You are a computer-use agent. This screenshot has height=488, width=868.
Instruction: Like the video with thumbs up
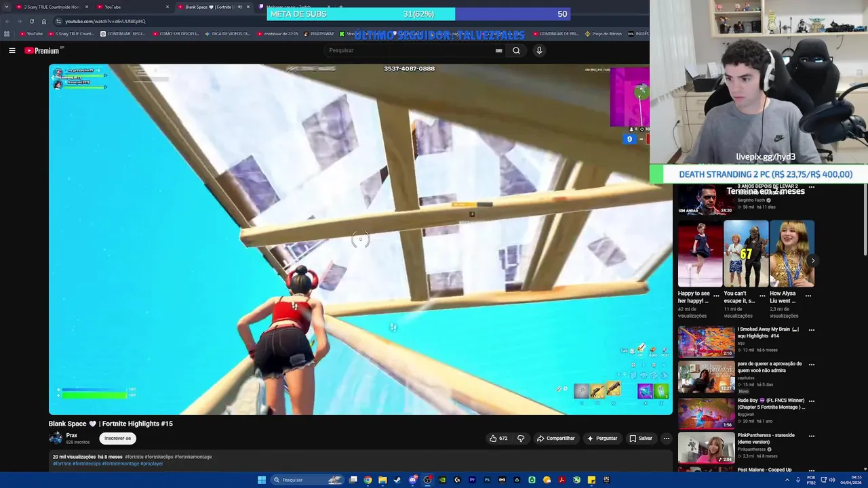coord(498,439)
